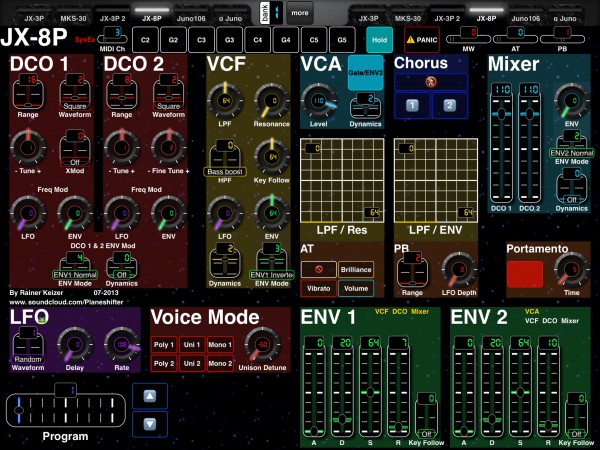Click the Mixer DCO 1 level fader
The width and height of the screenshot is (600, 450).
(501, 143)
